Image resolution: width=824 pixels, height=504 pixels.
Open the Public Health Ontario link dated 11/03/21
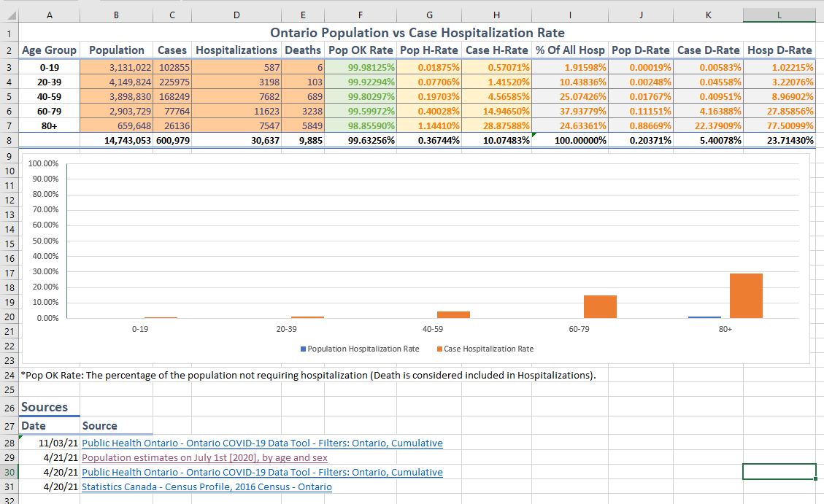[x=262, y=443]
